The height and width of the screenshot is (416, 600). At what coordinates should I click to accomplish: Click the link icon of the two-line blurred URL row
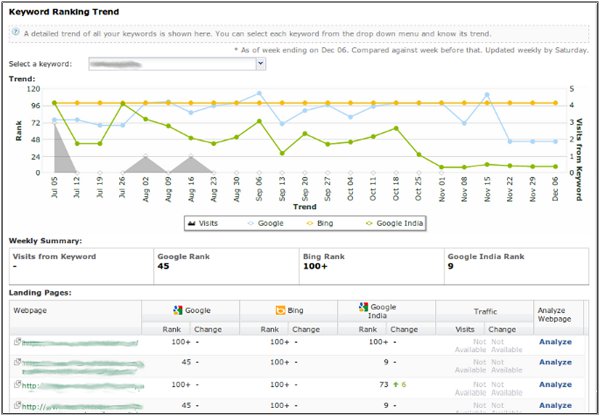coord(17,362)
